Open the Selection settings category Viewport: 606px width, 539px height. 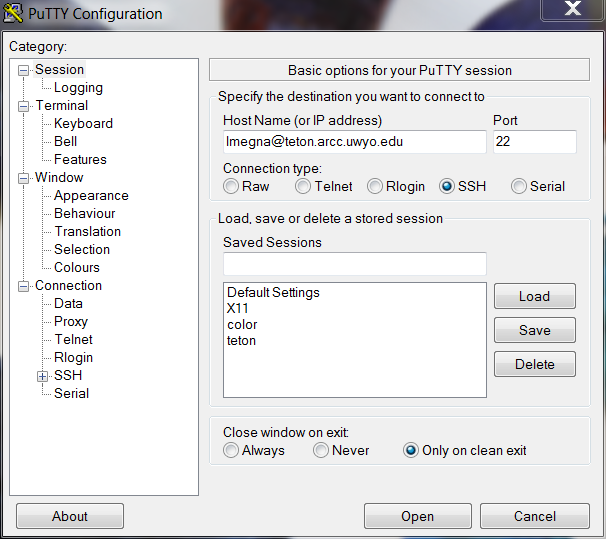[x=82, y=250]
